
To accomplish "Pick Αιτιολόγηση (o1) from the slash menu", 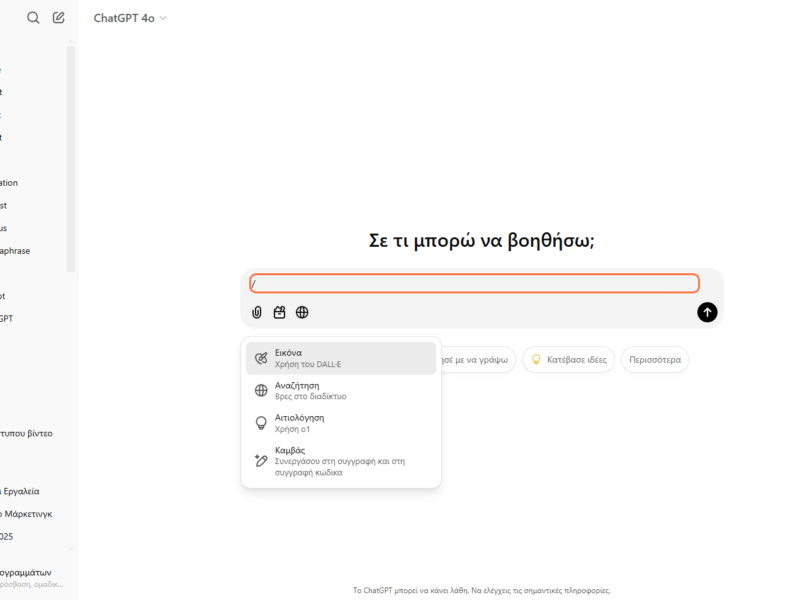I will pyautogui.click(x=341, y=423).
